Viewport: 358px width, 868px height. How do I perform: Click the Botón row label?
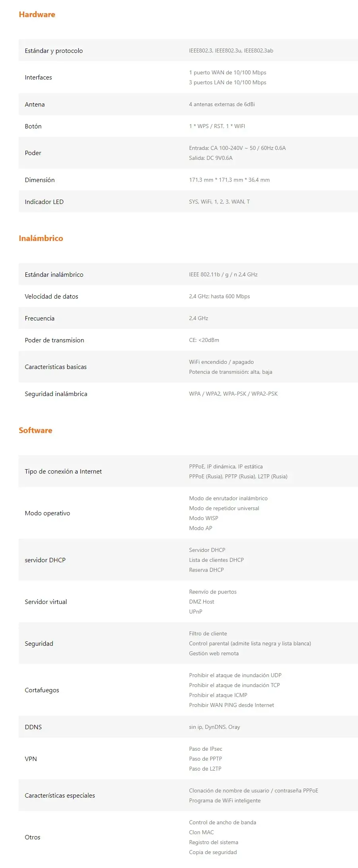33,126
